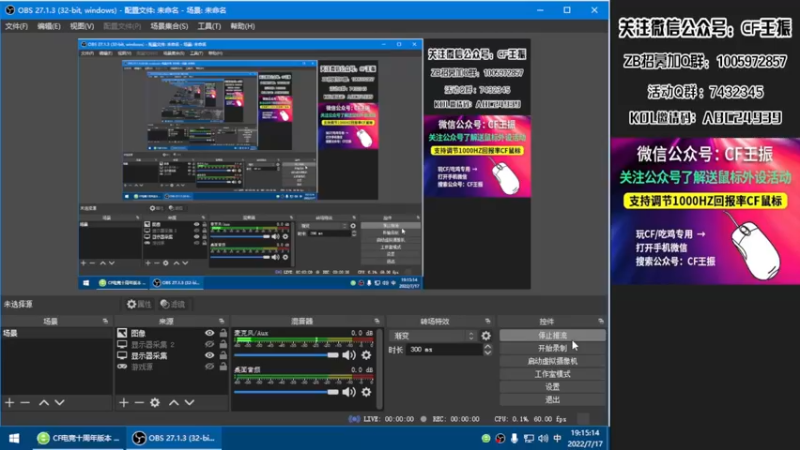
Task: Add a new source in the 来源 panel
Action: point(123,403)
